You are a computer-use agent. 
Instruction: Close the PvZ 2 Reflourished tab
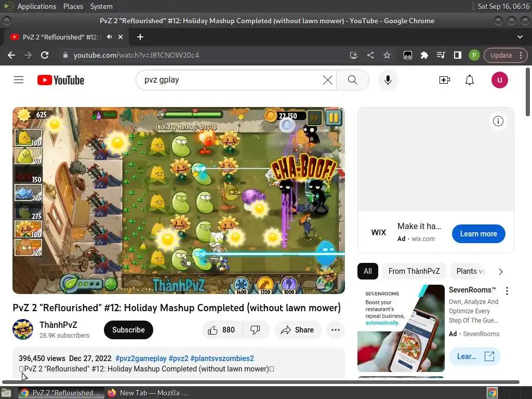(x=121, y=37)
